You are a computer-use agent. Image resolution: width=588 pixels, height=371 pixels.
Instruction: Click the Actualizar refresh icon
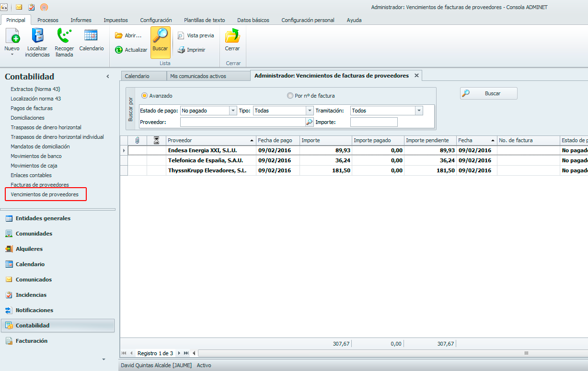pos(119,50)
